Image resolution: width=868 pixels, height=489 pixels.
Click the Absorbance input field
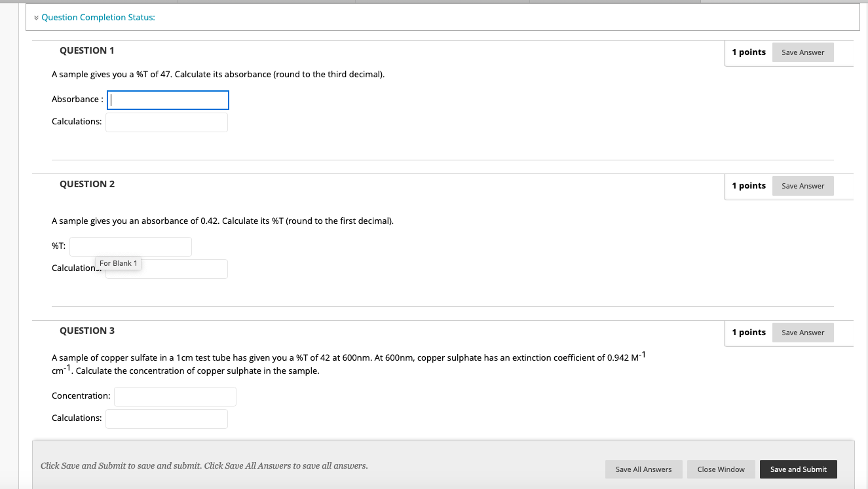point(168,100)
